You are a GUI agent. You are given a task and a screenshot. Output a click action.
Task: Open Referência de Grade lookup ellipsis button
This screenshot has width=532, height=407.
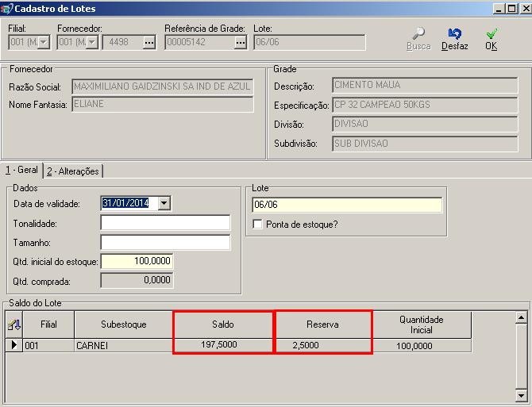241,43
